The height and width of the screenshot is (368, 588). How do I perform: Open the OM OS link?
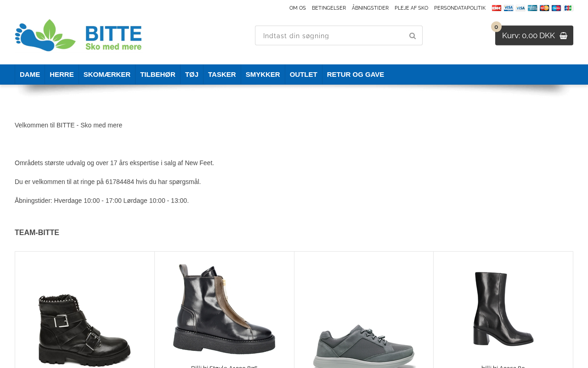(x=298, y=8)
